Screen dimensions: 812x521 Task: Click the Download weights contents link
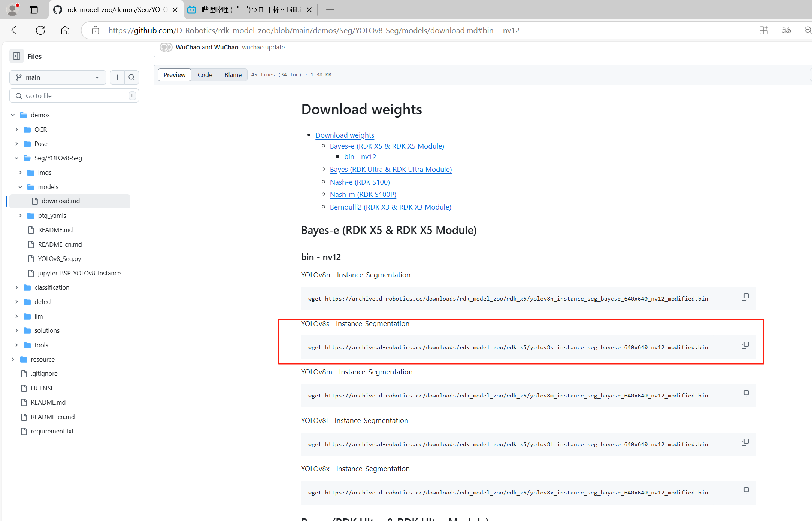[345, 135]
